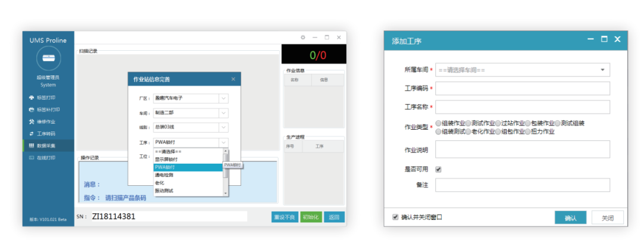Viewport: 644px width, 242px height.
Task: Open 在线打印 sidebar menu item
Action: (48, 158)
